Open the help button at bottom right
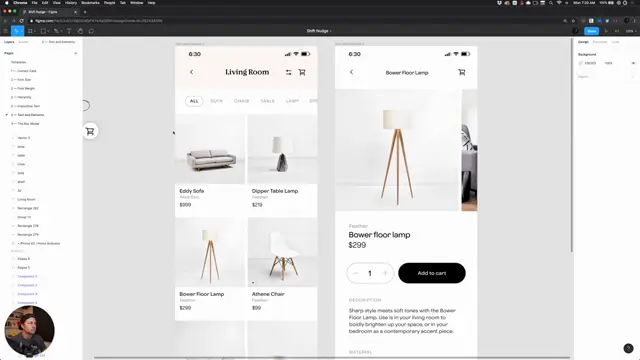The width and height of the screenshot is (640, 360). (x=628, y=348)
